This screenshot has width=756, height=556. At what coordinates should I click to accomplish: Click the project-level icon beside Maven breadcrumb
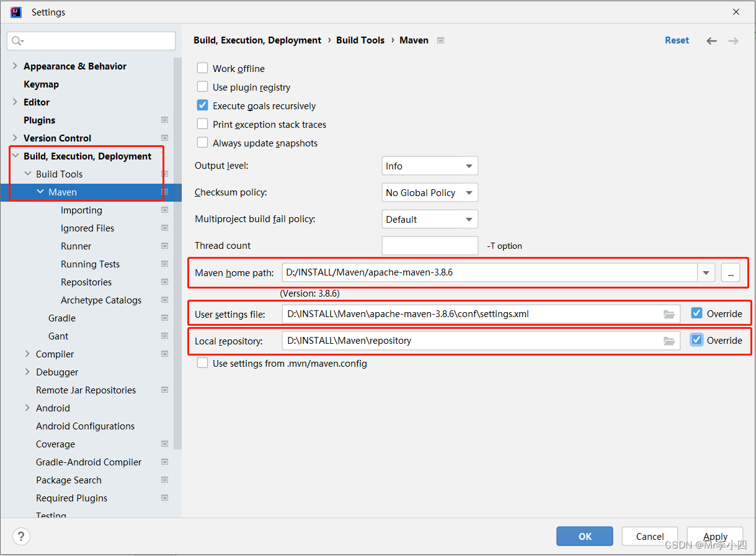440,40
